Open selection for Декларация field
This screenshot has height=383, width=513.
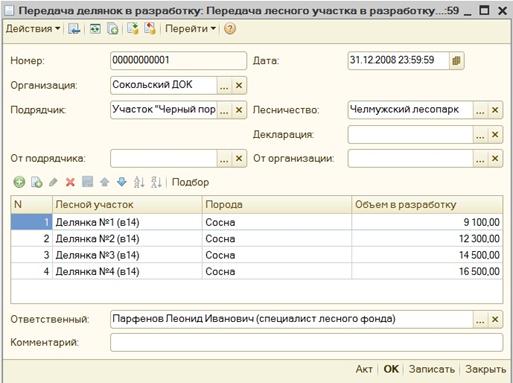480,135
